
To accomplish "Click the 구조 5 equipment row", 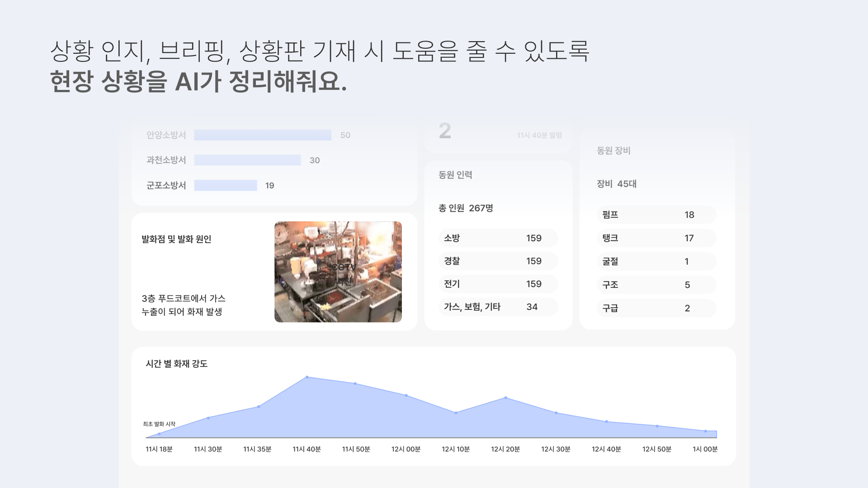I will 656,285.
